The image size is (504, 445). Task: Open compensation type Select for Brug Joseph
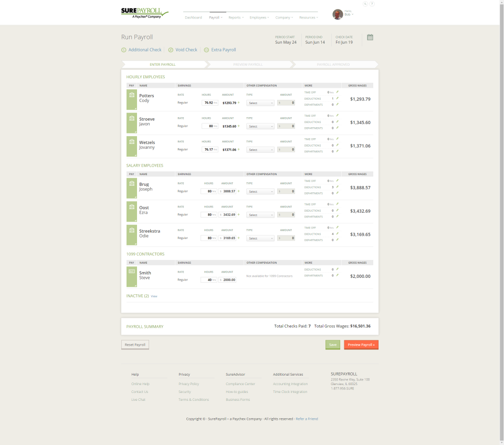click(x=260, y=191)
